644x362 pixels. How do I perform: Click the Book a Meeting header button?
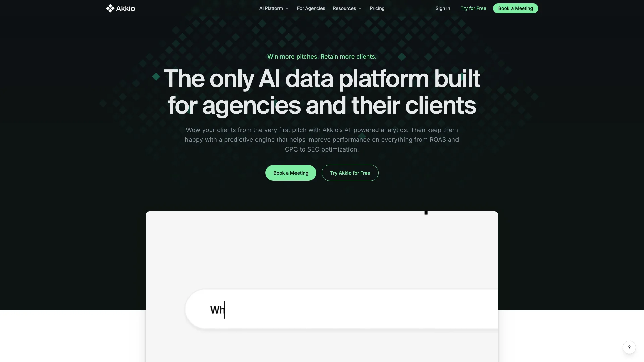pos(515,8)
